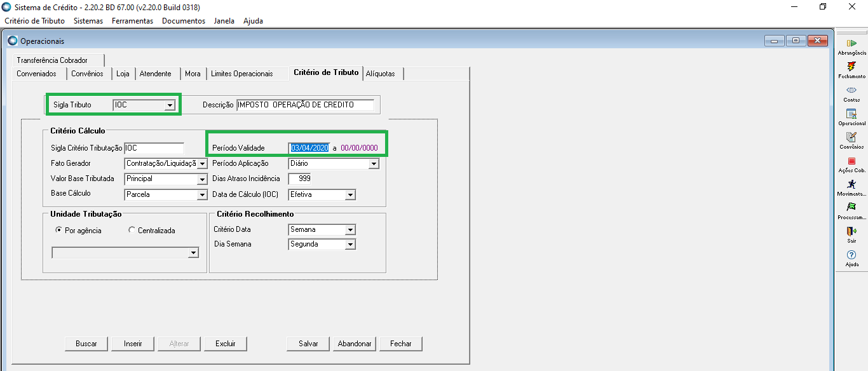Viewport: 868px width, 371px height.
Task: Open the Valor Base Tributada dropdown
Action: tap(202, 179)
